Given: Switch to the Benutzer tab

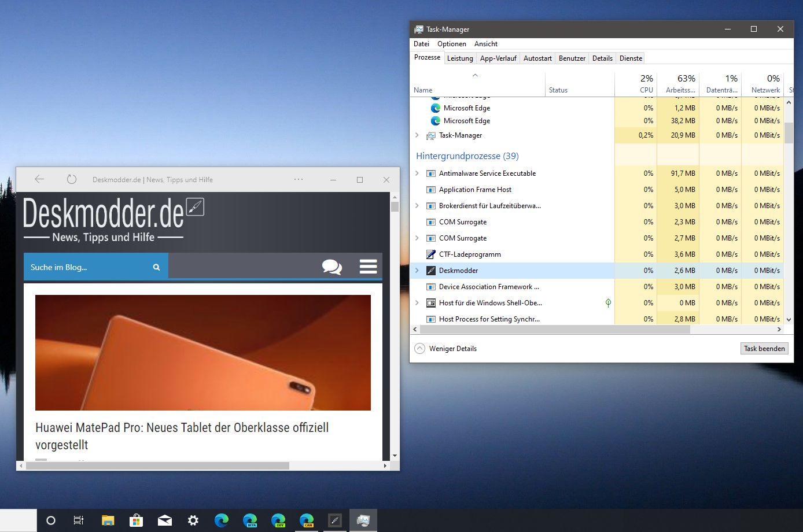Looking at the screenshot, I should point(572,58).
